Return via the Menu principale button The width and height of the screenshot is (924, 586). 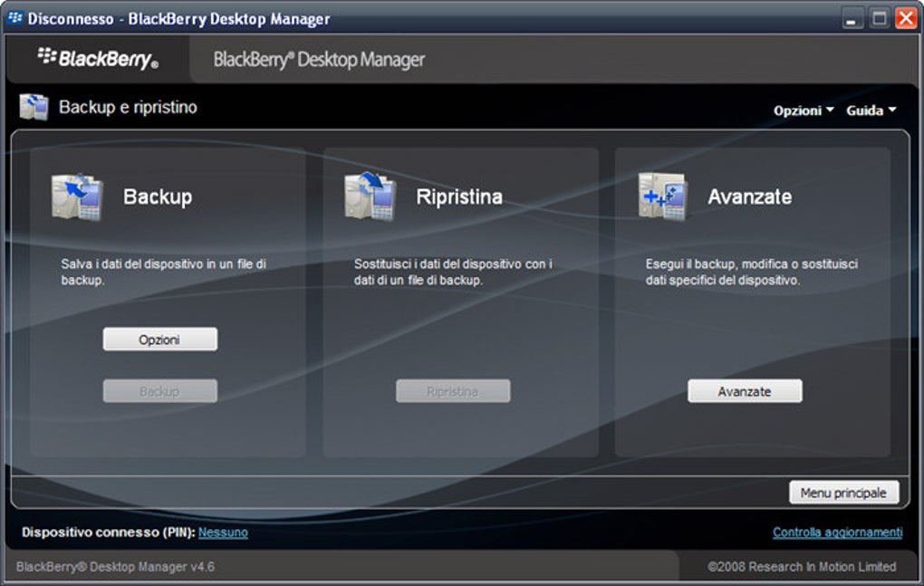pyautogui.click(x=844, y=493)
